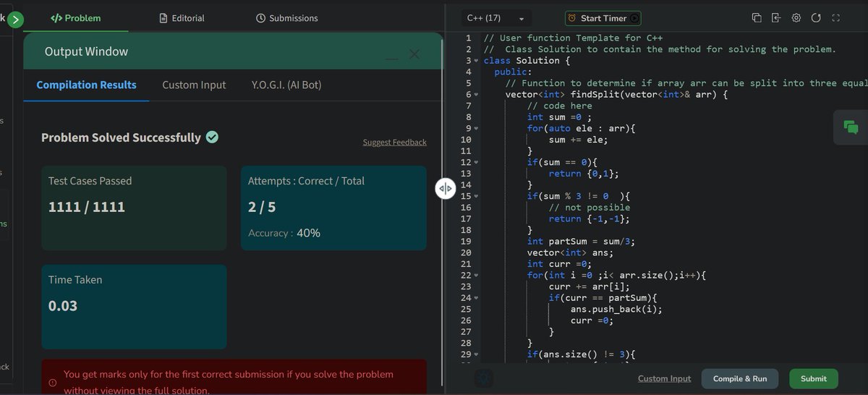Open editor settings gear icon

pos(796,18)
